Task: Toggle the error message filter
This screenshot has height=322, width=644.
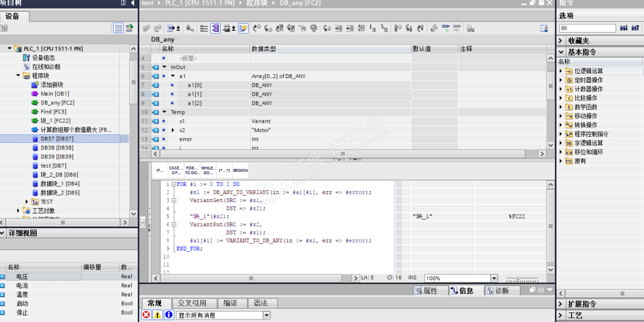Action: pos(146,315)
